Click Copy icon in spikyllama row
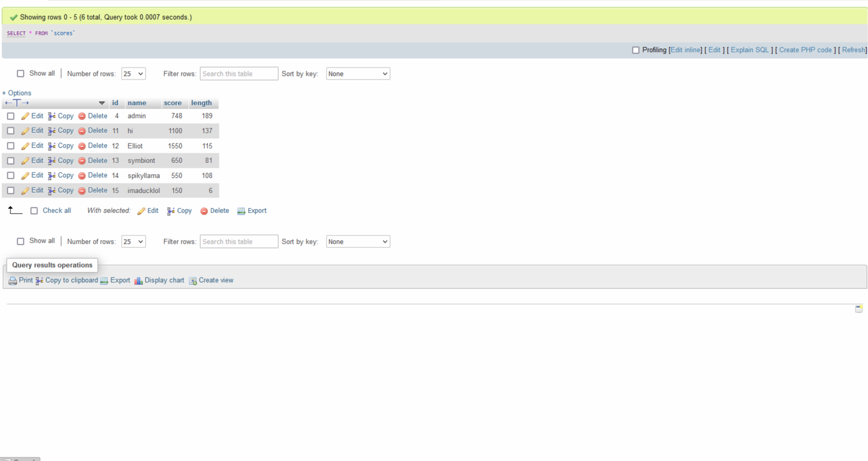868x461 pixels. [x=51, y=176]
